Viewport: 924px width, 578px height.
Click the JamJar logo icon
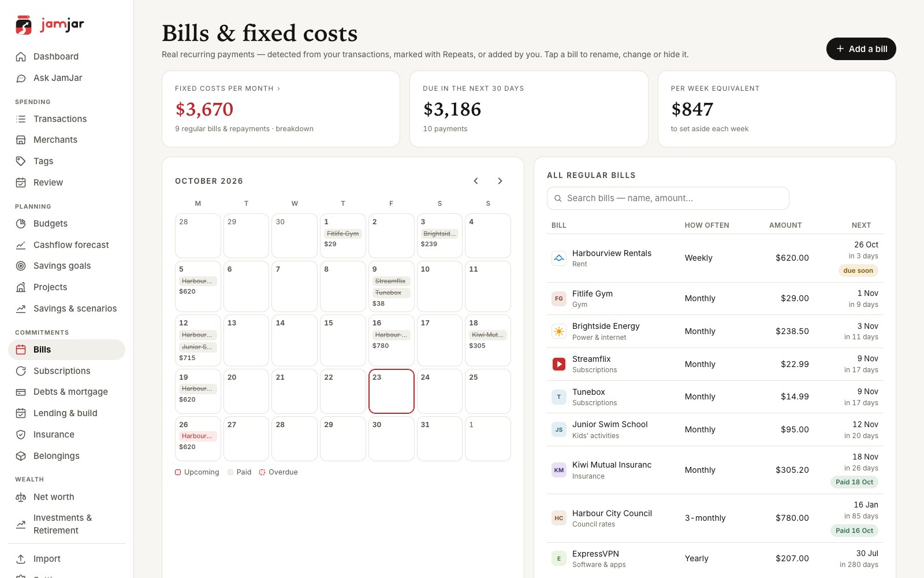point(24,25)
